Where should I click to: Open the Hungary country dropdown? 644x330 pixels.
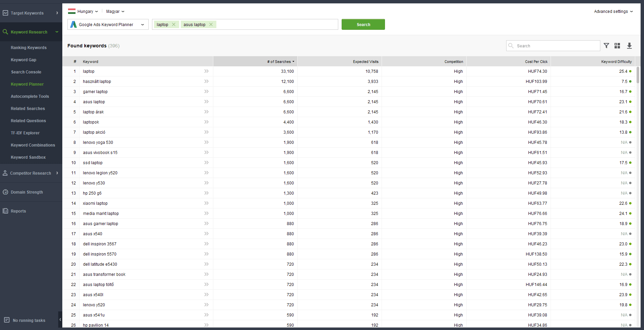coord(87,11)
